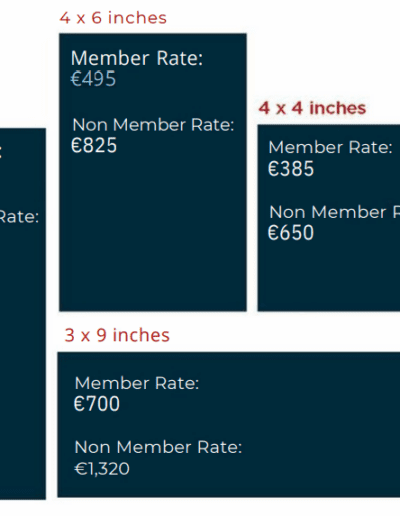
Task: Click the €700 member price
Action: pyautogui.click(x=97, y=404)
